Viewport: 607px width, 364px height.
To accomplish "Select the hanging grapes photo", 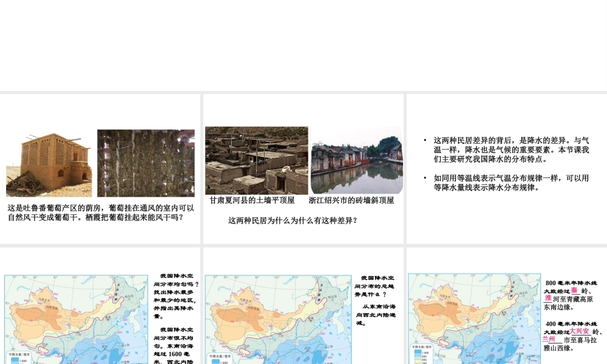I will 146,163.
